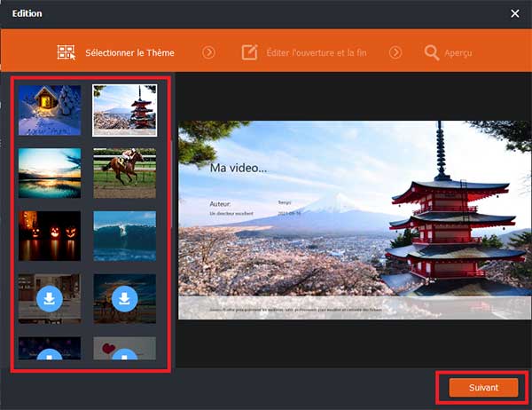The image size is (532, 410).
Task: Close the Edition dialog with the X
Action: pos(515,13)
